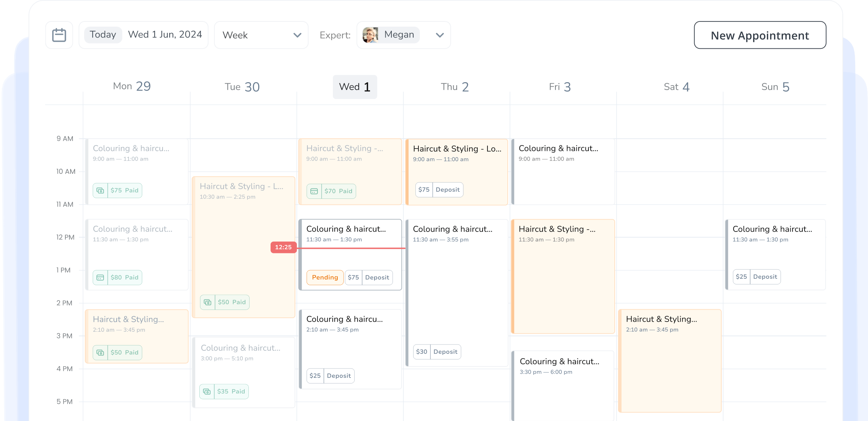This screenshot has height=421, width=868.
Task: Click the 12:25 current time marker
Action: 283,247
